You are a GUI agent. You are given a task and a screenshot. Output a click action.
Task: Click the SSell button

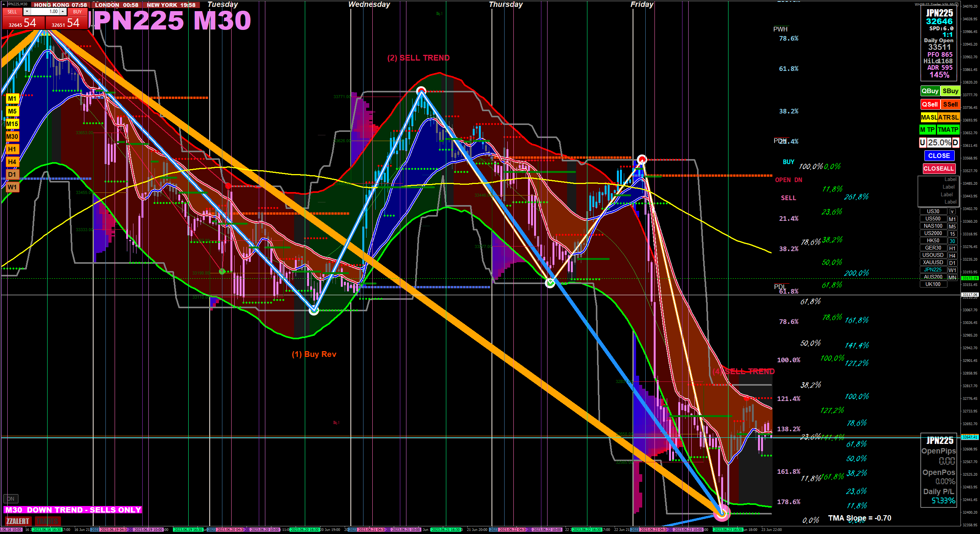tap(950, 104)
